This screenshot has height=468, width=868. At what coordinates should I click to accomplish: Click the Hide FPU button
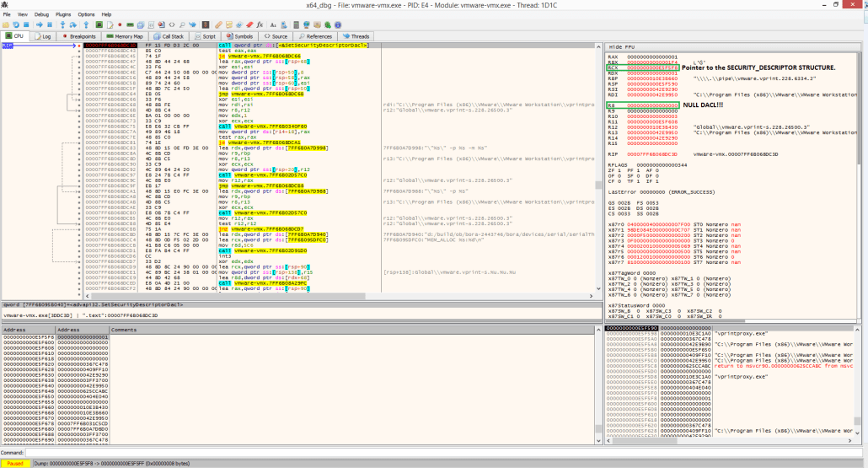tap(622, 46)
